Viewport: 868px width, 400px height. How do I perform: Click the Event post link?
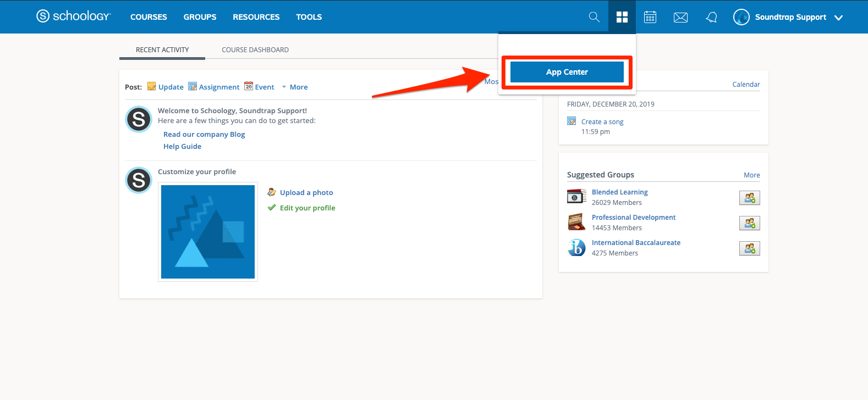(265, 87)
